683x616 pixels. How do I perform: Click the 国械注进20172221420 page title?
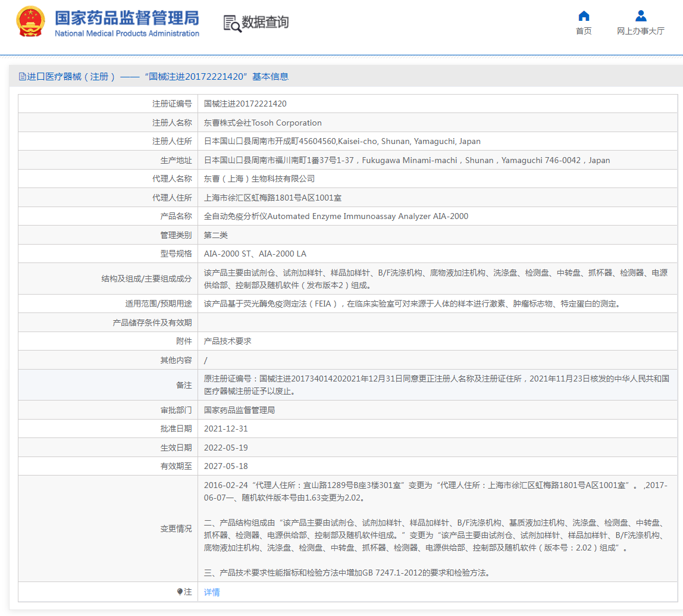(190, 77)
